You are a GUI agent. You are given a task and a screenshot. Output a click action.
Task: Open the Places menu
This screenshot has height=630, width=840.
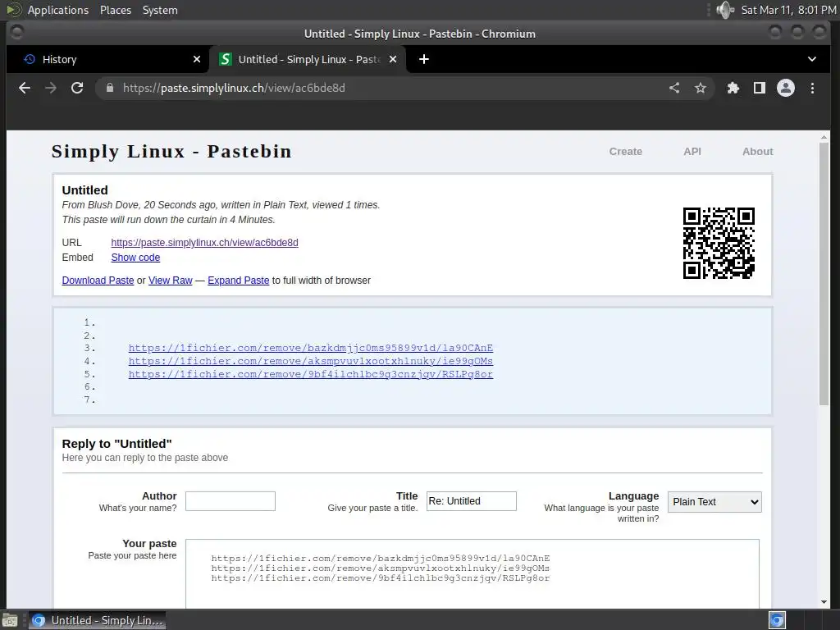(x=115, y=10)
